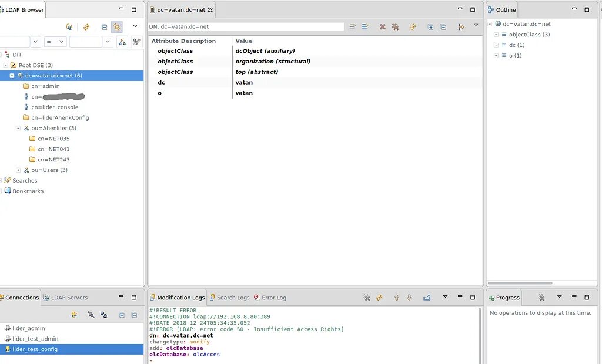
Task: Expand dc (1) in Outline
Action: pos(496,45)
